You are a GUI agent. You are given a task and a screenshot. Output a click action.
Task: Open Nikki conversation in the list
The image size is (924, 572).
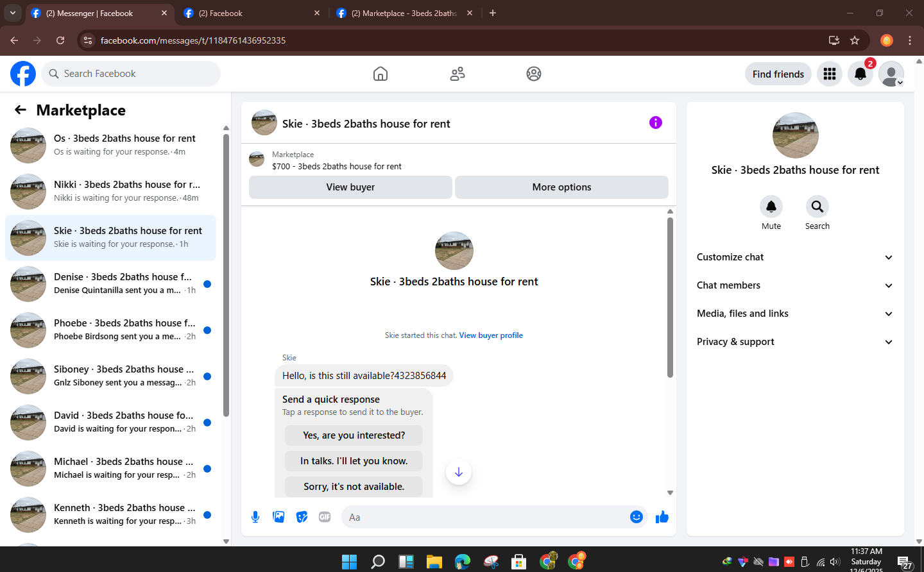point(110,191)
